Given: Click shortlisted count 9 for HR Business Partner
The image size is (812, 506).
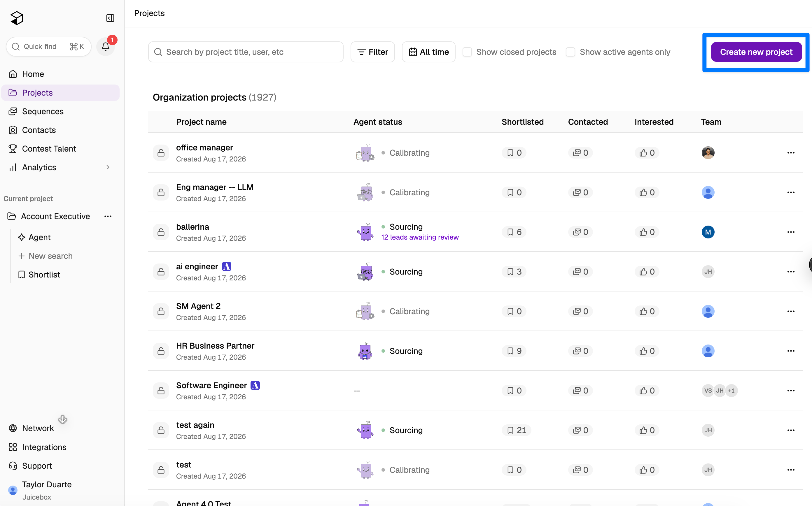Looking at the screenshot, I should (514, 351).
